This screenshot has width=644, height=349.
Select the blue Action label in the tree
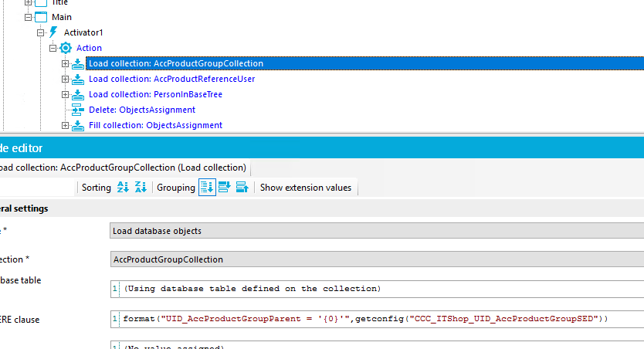(89, 48)
